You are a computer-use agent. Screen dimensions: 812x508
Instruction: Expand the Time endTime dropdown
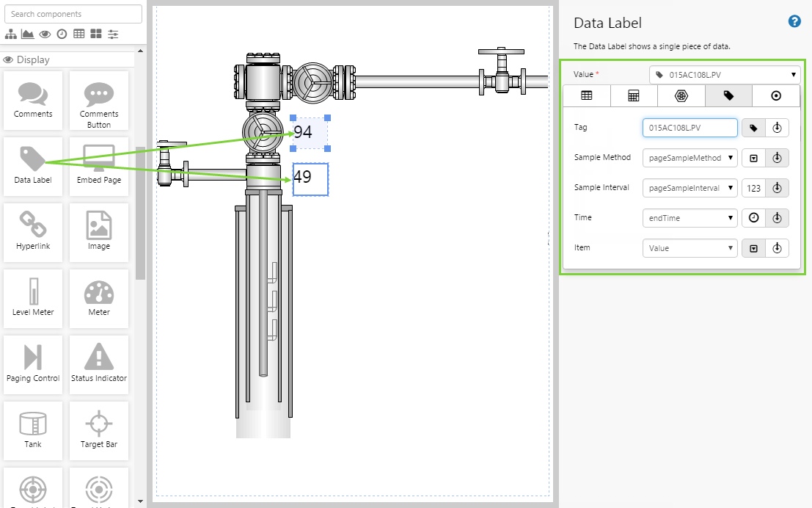click(690, 218)
